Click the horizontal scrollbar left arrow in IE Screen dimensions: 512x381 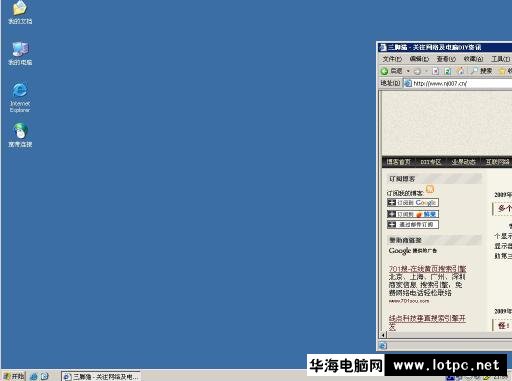[383, 335]
